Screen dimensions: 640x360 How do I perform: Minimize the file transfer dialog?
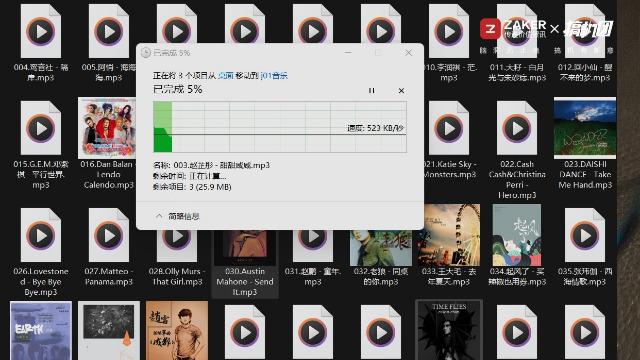(x=348, y=53)
